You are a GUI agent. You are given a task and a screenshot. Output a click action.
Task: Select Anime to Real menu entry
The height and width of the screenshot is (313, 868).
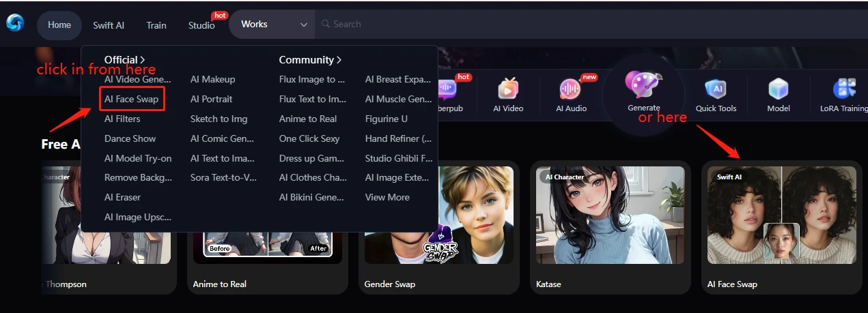308,119
